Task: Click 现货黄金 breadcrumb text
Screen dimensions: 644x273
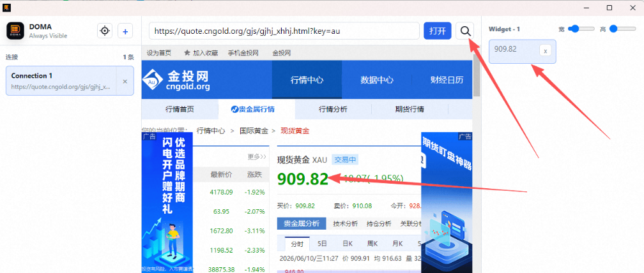Action: [295, 131]
